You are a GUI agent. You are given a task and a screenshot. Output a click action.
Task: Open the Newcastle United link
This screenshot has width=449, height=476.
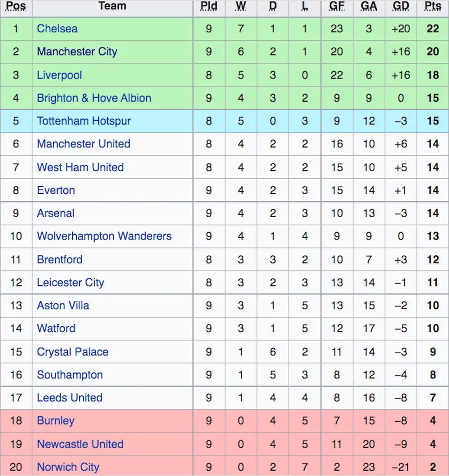click(80, 444)
